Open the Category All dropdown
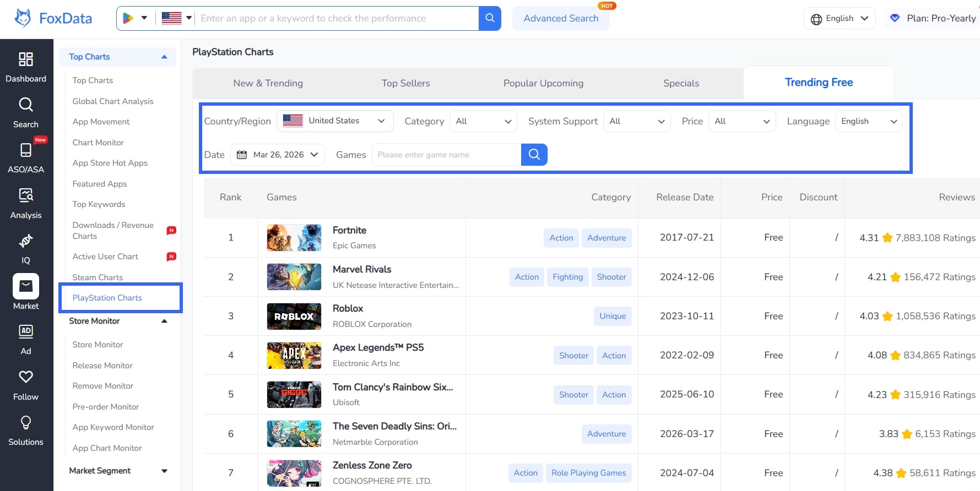 (483, 121)
